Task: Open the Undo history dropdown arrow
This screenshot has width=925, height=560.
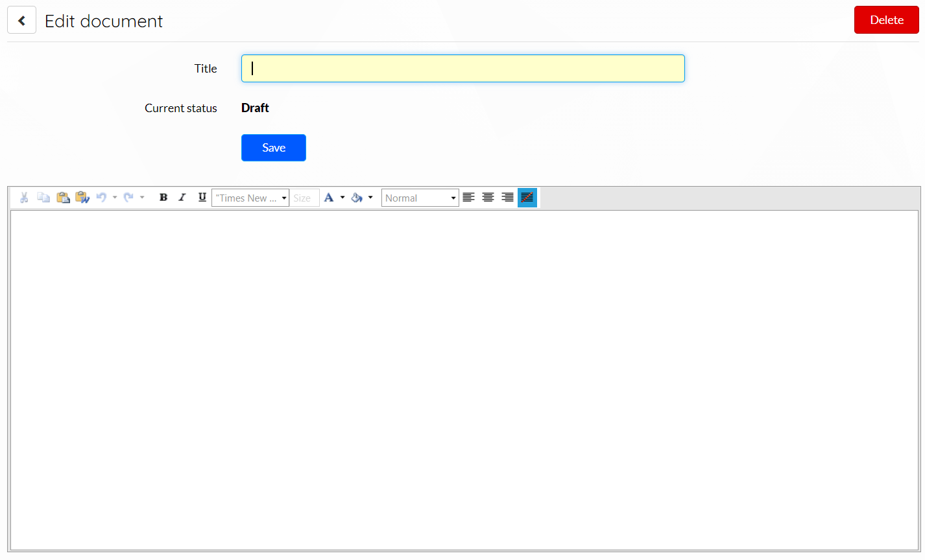Action: (115, 198)
